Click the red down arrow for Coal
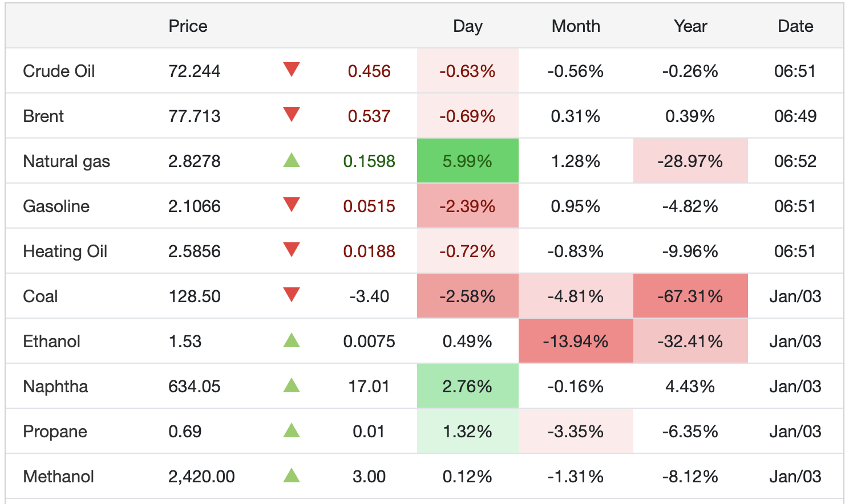Viewport: 849px width, 504px height. [292, 295]
